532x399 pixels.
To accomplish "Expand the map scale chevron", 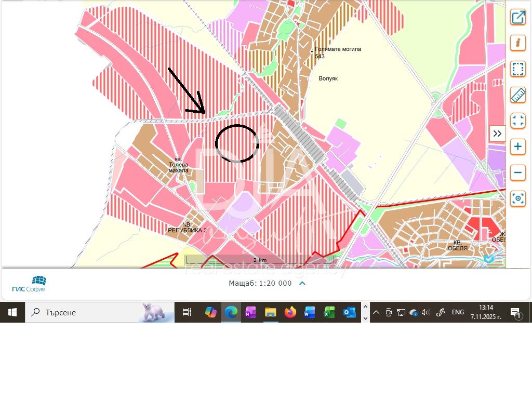I will pos(302,283).
